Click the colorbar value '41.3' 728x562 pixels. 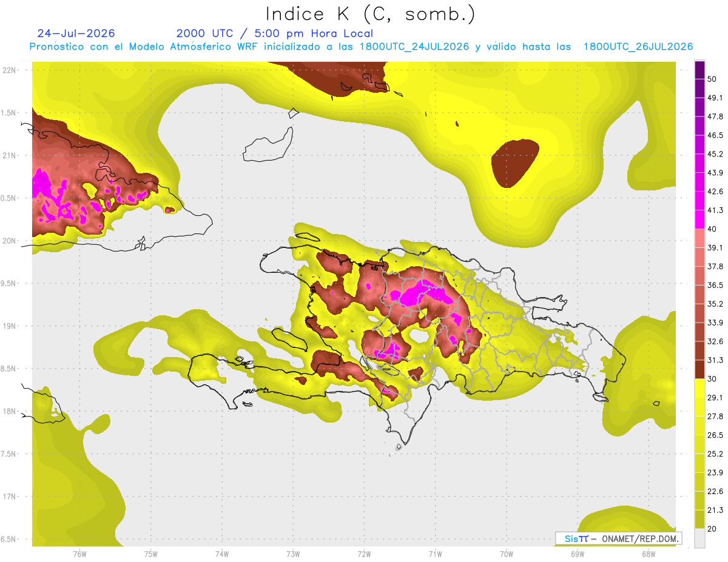point(715,210)
